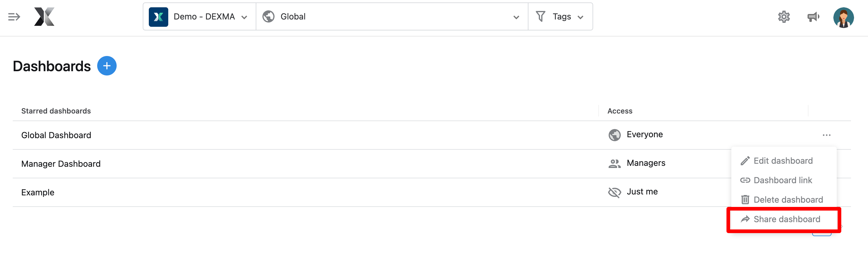Open announcements megaphone icon

(813, 16)
